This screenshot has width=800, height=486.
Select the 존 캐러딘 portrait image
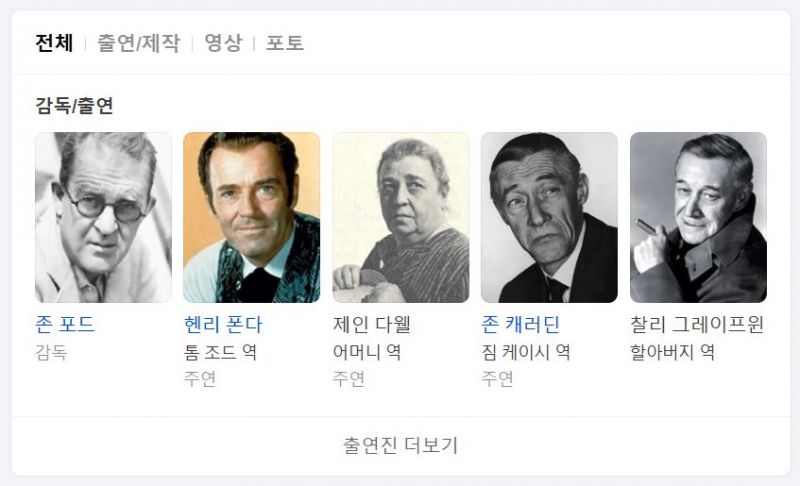coord(549,217)
